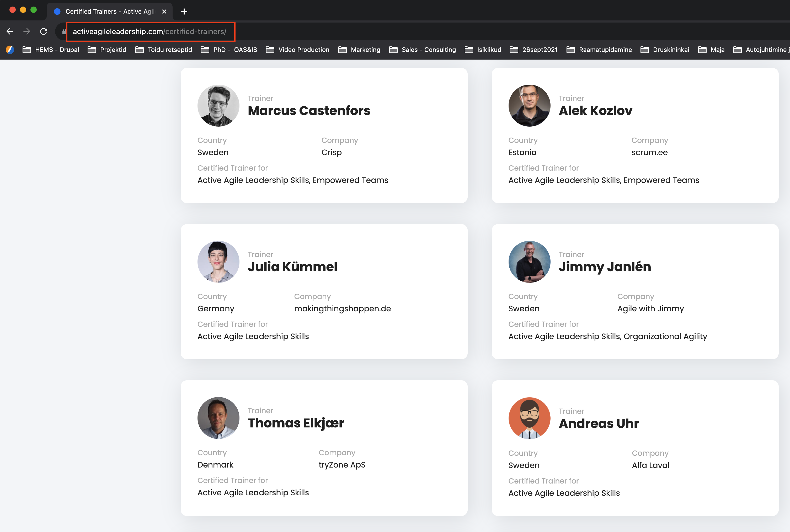Screen dimensions: 790x532
Task: Click Andreas Uhr's avatar image
Action: click(529, 418)
